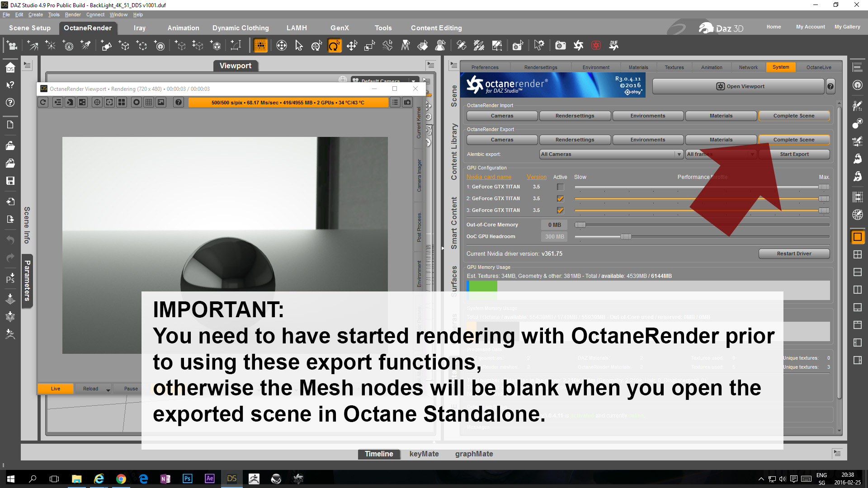Viewport: 868px width, 488px height.
Task: Expand the Reload button dropdown arrow
Action: pyautogui.click(x=108, y=389)
